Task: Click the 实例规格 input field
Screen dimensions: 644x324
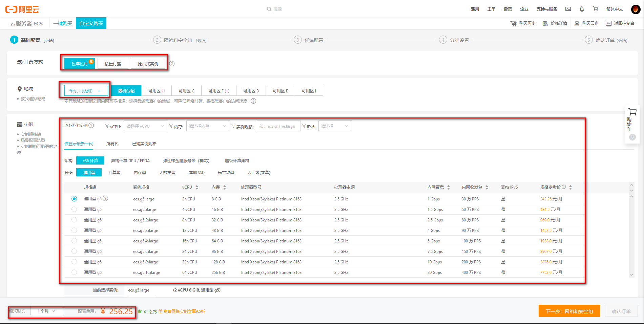Action: coord(278,126)
